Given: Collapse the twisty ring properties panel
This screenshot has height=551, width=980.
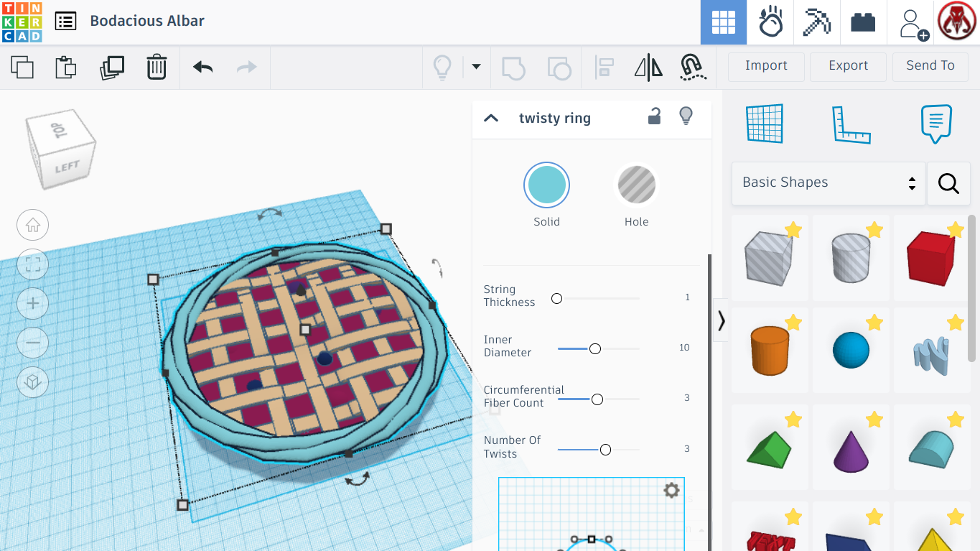Looking at the screenshot, I should (491, 118).
